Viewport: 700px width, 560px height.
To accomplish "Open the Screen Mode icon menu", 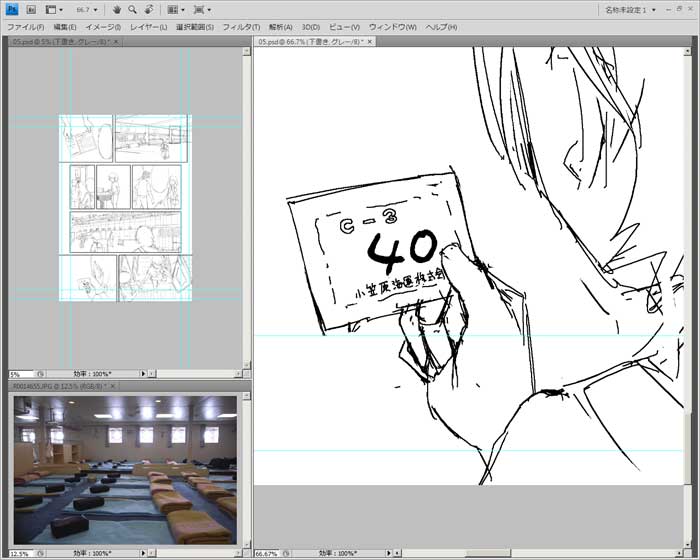I will (201, 9).
